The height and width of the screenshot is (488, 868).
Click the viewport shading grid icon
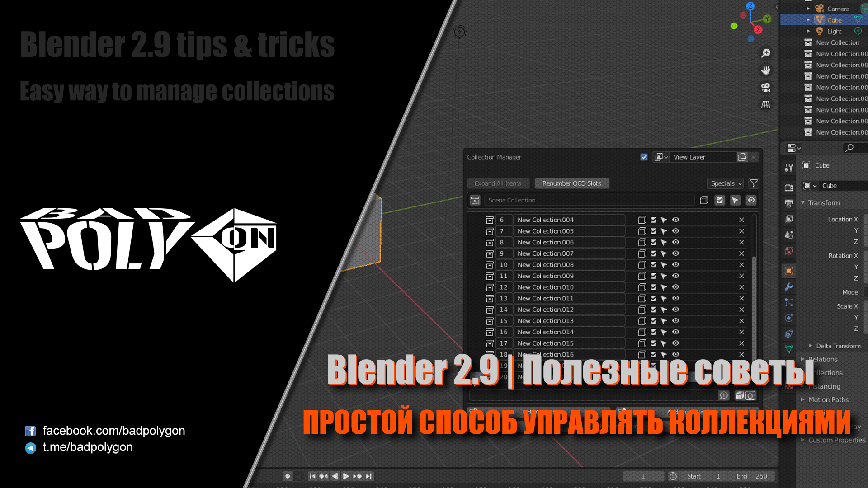[766, 104]
